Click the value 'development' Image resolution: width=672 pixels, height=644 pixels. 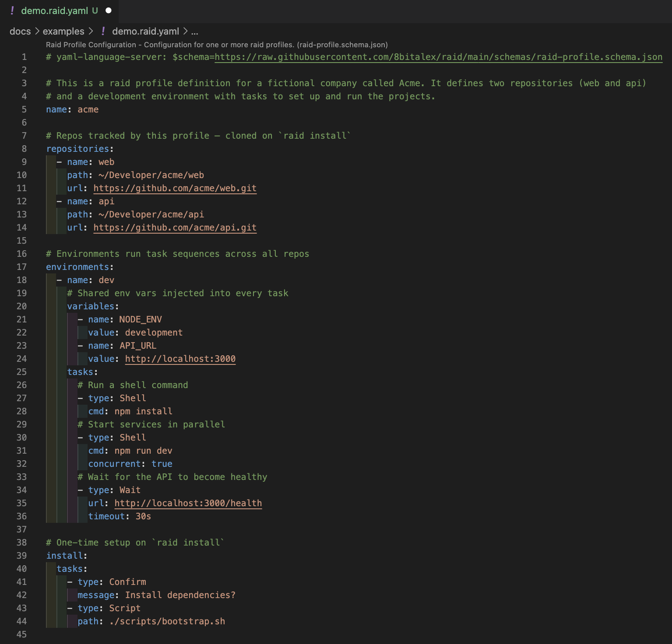[154, 333]
